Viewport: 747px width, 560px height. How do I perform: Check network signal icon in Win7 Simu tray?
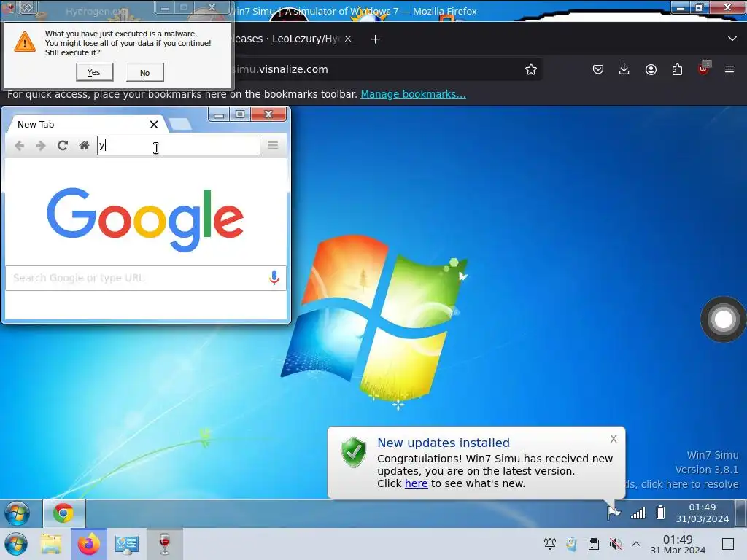[x=638, y=513]
